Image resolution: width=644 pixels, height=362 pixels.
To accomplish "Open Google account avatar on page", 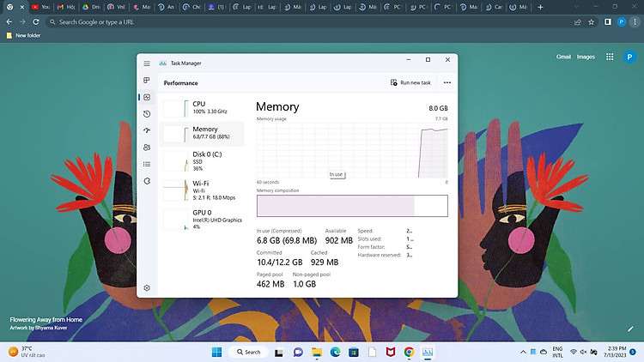I will click(629, 57).
